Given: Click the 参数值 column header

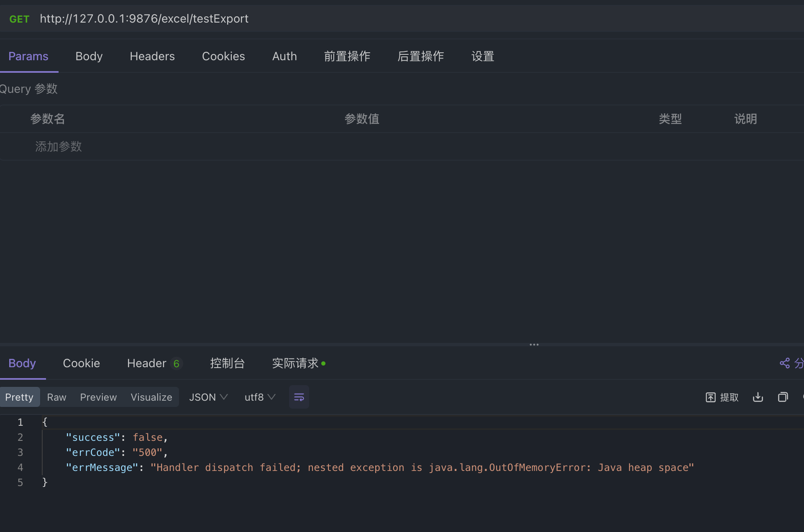Looking at the screenshot, I should (x=362, y=119).
